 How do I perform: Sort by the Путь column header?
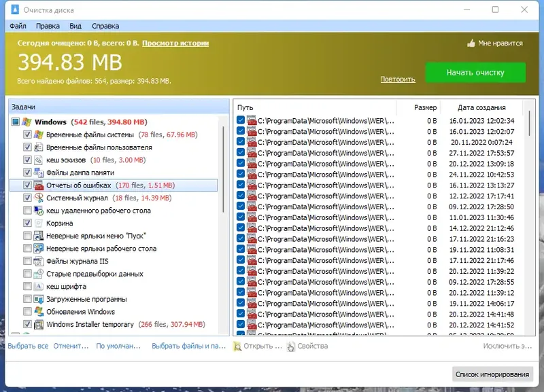315,107
